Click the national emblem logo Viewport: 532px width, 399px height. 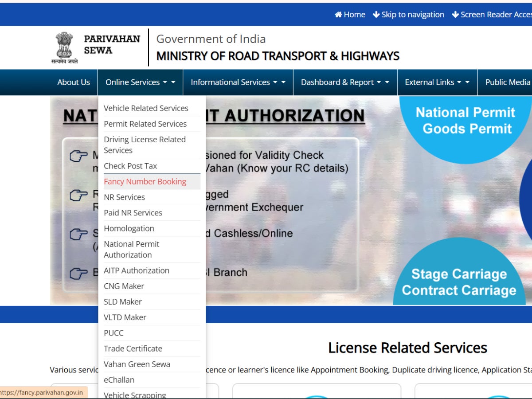click(64, 46)
